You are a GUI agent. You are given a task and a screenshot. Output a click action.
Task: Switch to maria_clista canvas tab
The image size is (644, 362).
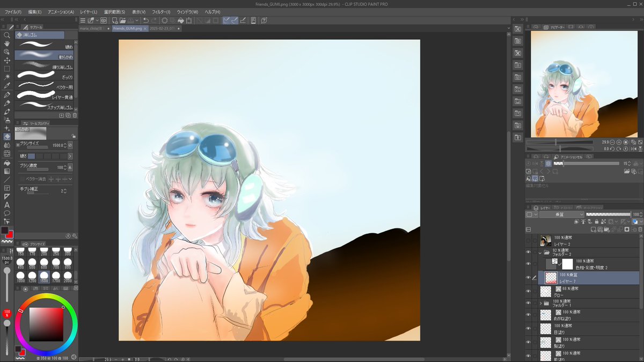[94, 28]
